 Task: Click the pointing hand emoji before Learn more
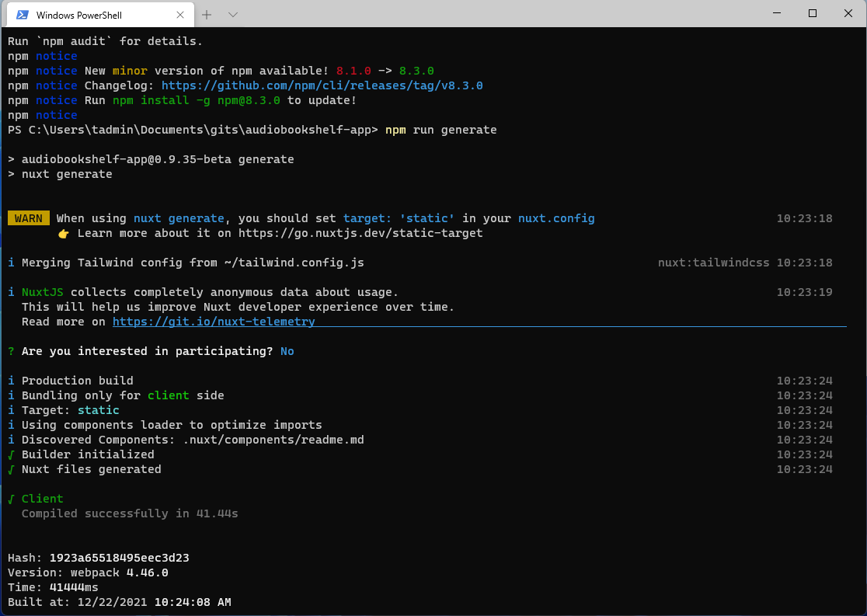(64, 233)
